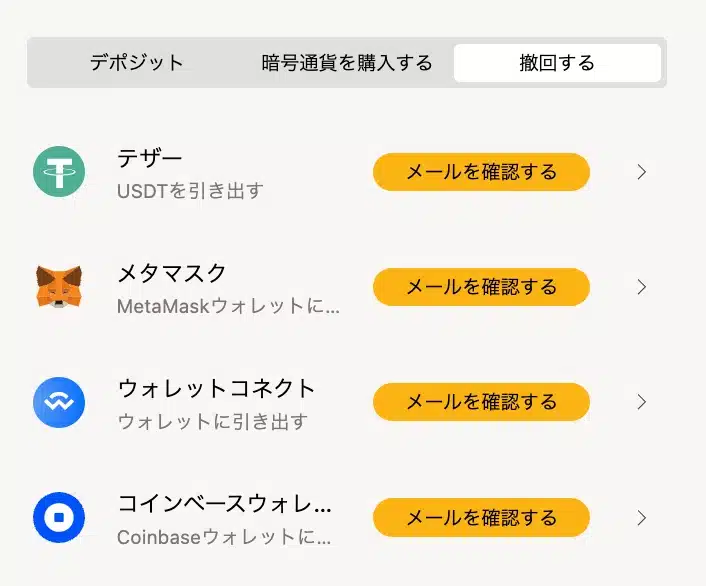Expand the メタマスク row chevron arrow
706x586 pixels.
tap(642, 287)
